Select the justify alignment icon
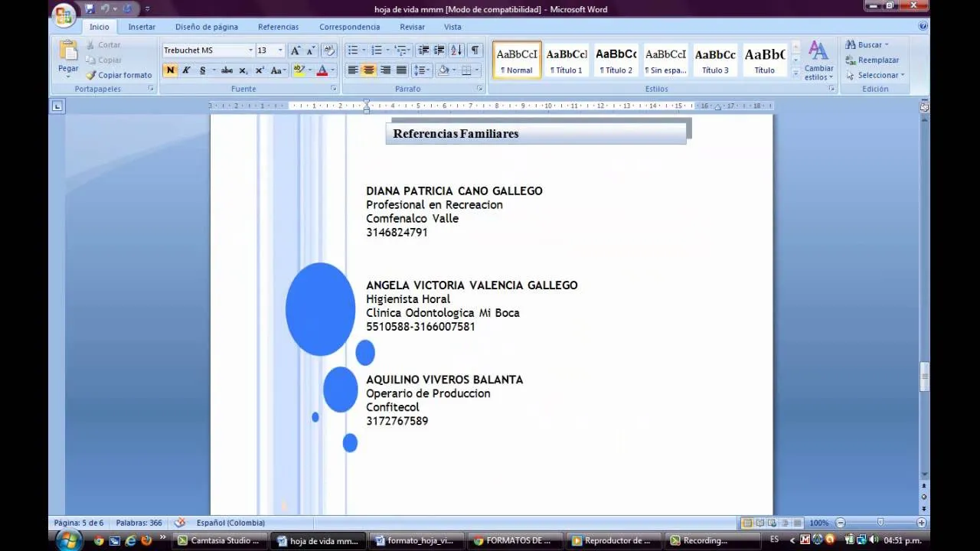 [x=401, y=70]
